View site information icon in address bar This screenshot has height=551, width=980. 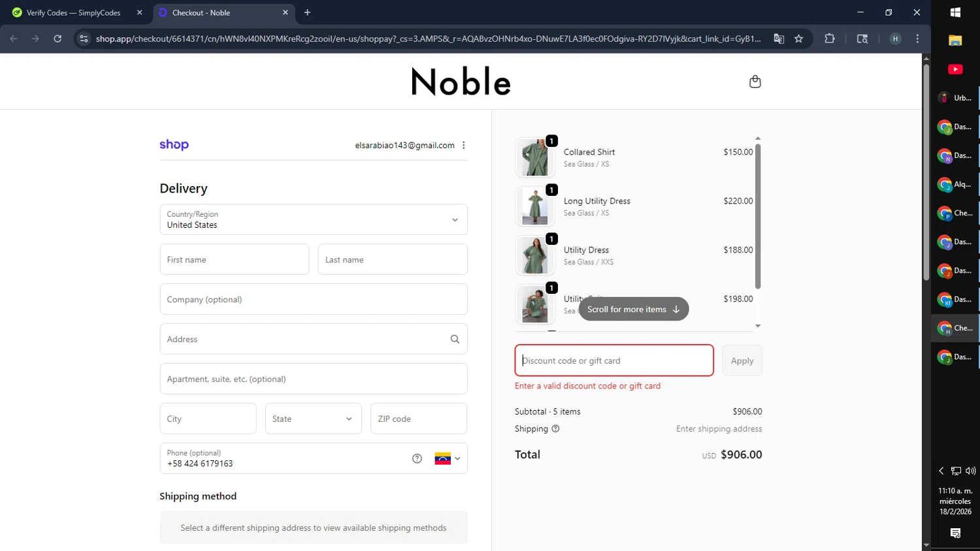[x=84, y=39]
